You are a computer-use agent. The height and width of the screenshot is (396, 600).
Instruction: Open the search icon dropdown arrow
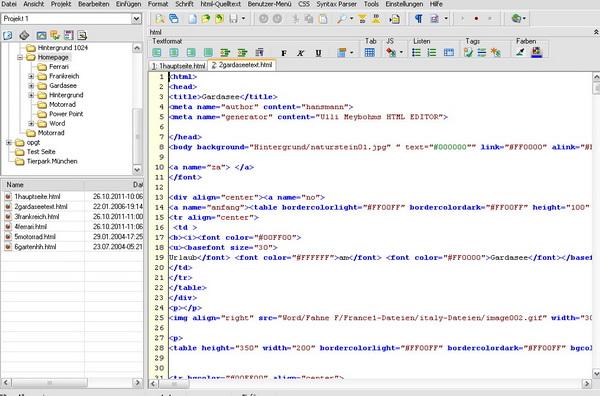point(351,19)
